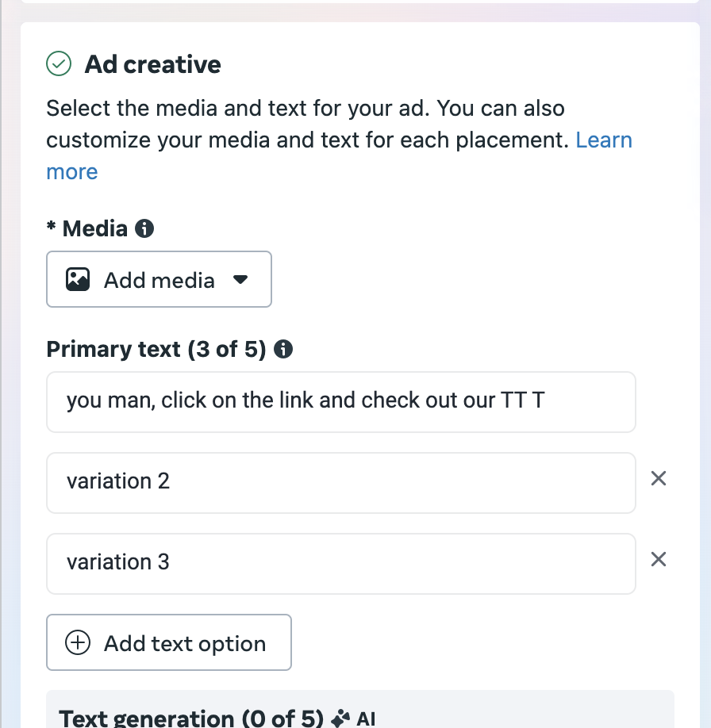This screenshot has width=711, height=728.
Task: Click the info icon beside Primary text
Action: click(x=284, y=348)
